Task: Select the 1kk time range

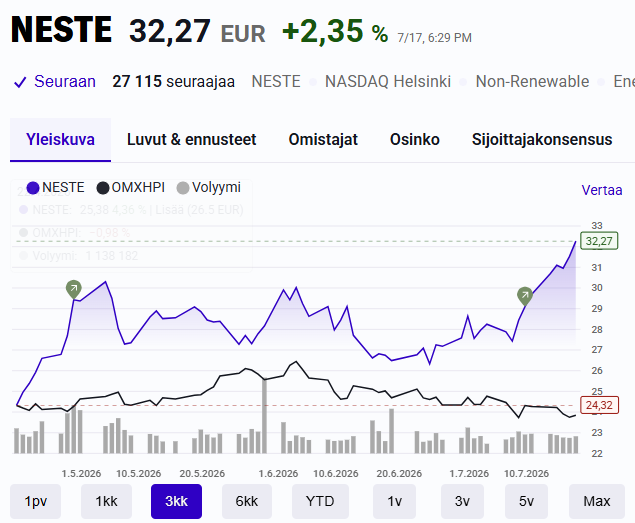Action: 106,502
